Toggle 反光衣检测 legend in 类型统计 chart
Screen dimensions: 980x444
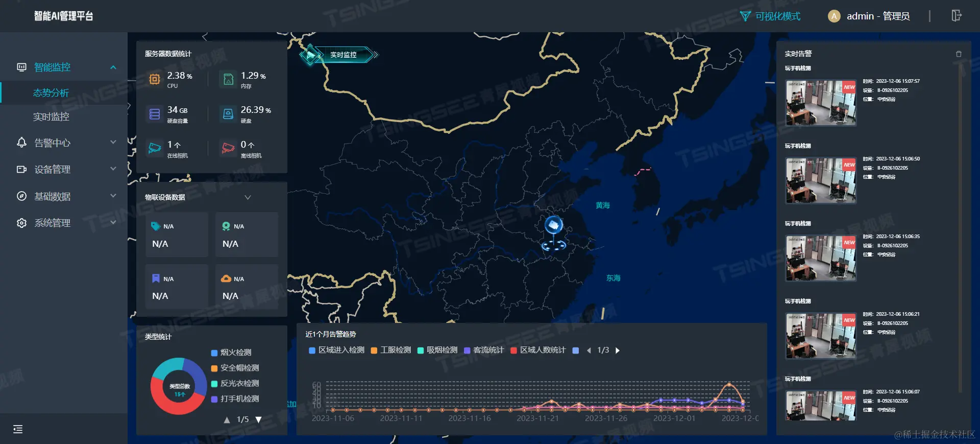pyautogui.click(x=235, y=383)
